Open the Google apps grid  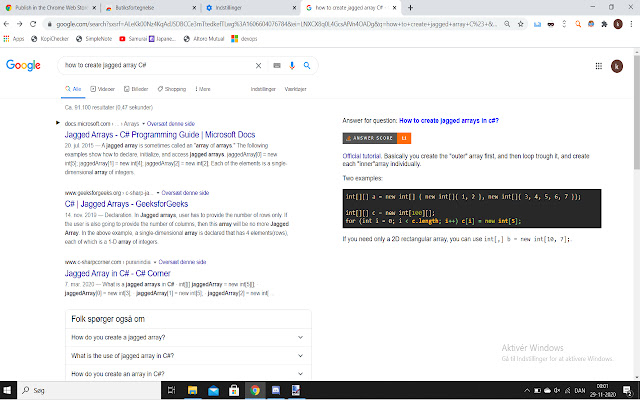(x=599, y=66)
